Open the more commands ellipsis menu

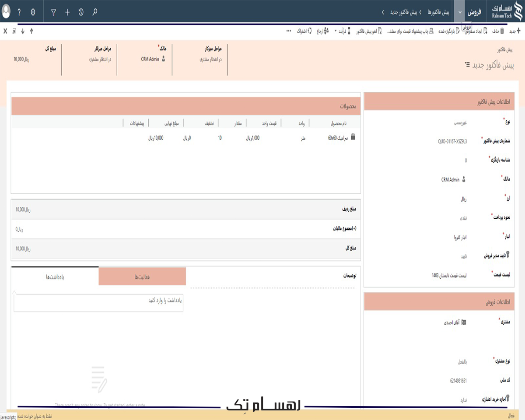pos(288,31)
